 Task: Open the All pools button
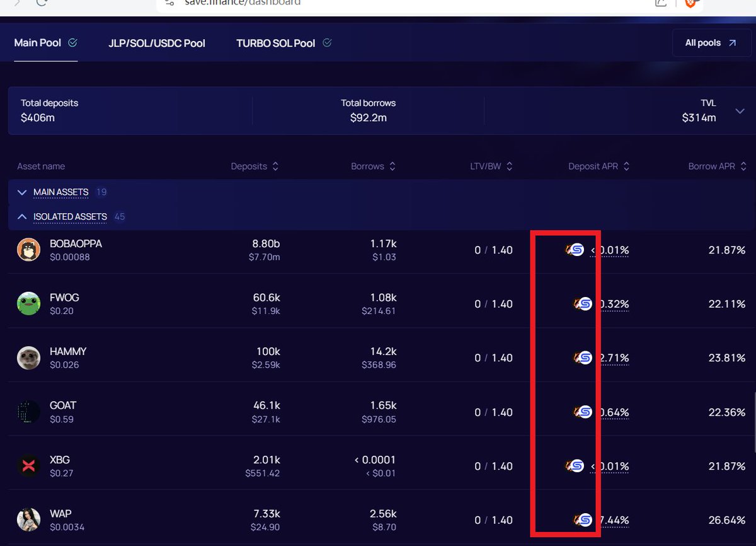711,43
